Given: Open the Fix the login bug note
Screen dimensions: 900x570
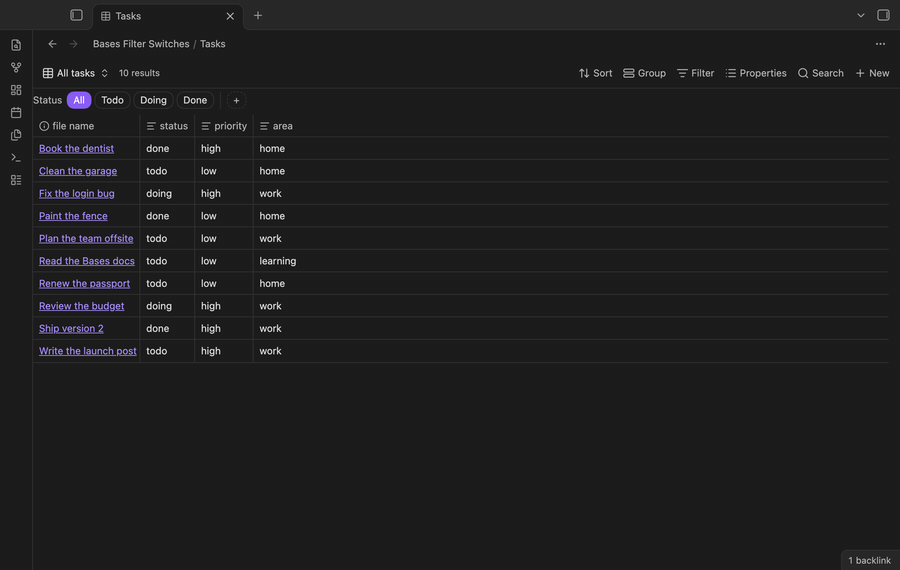Looking at the screenshot, I should pos(77,193).
